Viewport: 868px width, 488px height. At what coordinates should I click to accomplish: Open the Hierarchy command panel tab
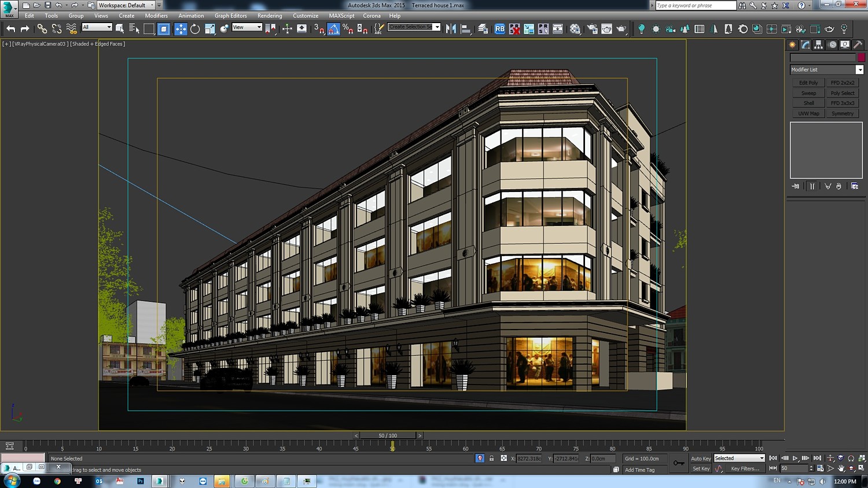[x=818, y=45]
